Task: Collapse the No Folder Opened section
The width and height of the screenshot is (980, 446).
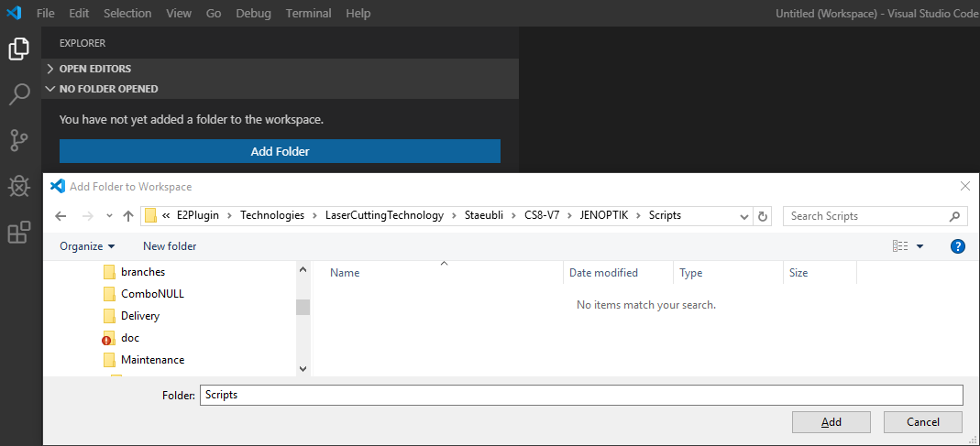Action: coord(108,89)
